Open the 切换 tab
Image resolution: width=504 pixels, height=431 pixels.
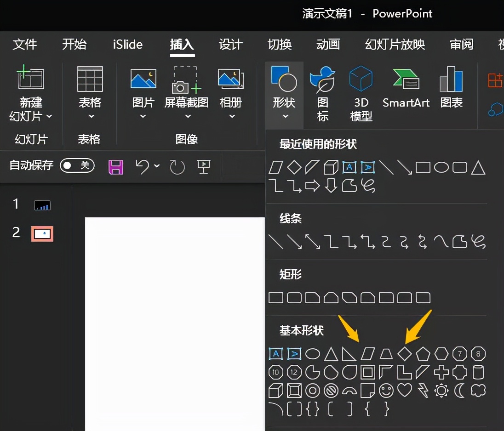(279, 44)
